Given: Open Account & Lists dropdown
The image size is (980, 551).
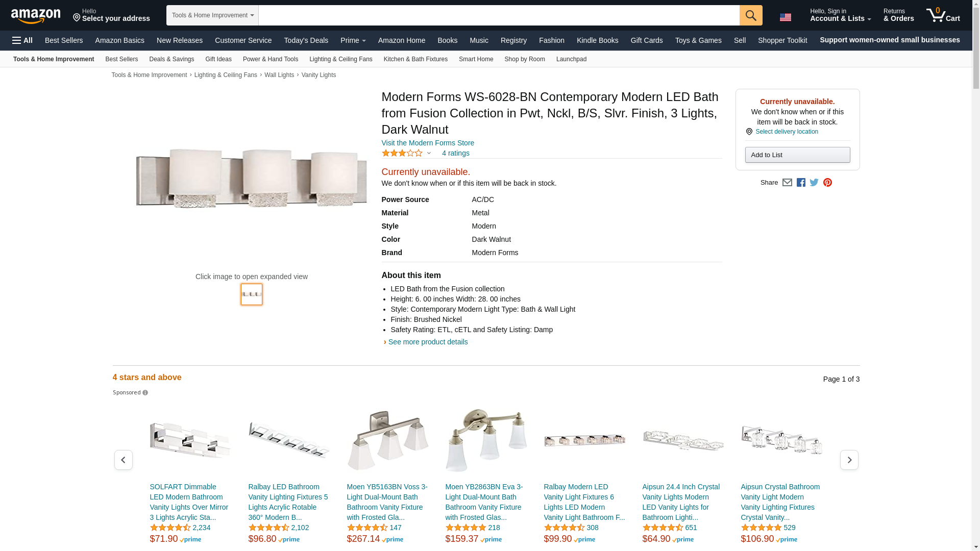Looking at the screenshot, I should coord(840,15).
